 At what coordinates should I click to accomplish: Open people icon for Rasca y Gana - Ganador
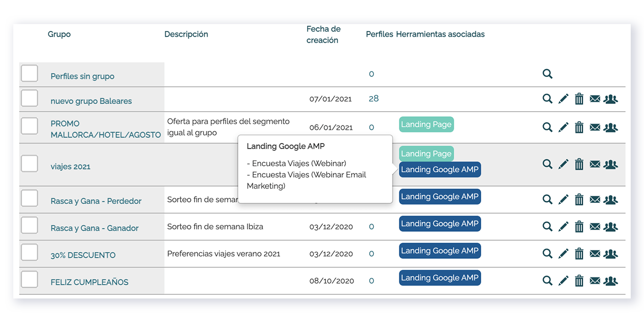[611, 226]
